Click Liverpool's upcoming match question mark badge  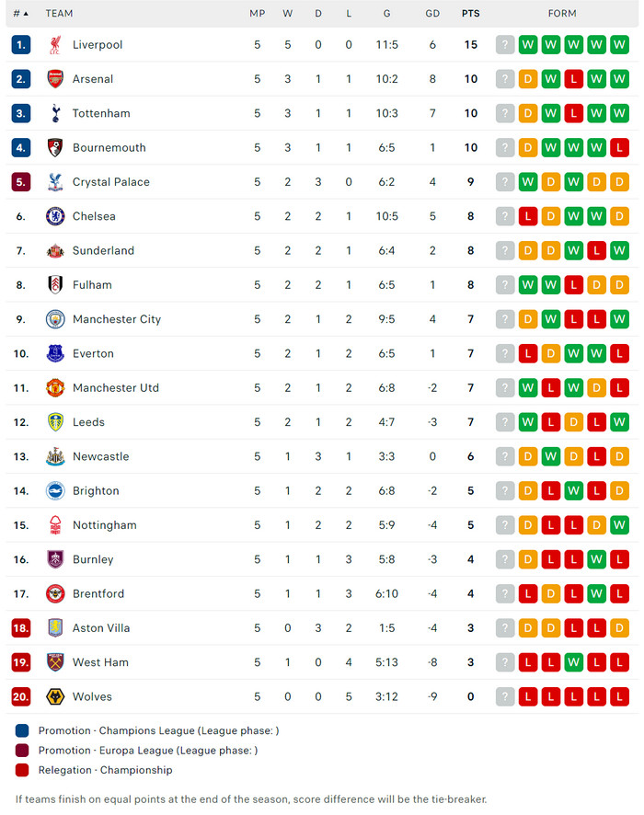pyautogui.click(x=504, y=45)
